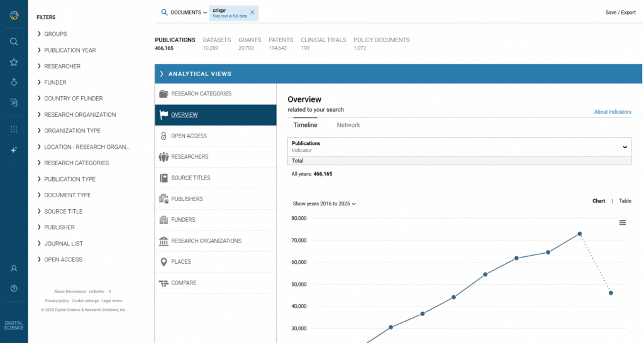
Task: Open the Show years 2016 to 2025 dropdown
Action: [325, 204]
